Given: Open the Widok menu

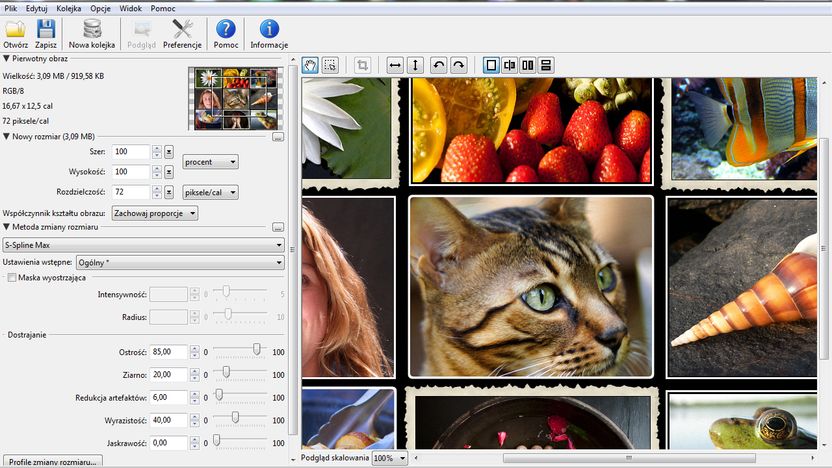Looking at the screenshot, I should pos(131,8).
